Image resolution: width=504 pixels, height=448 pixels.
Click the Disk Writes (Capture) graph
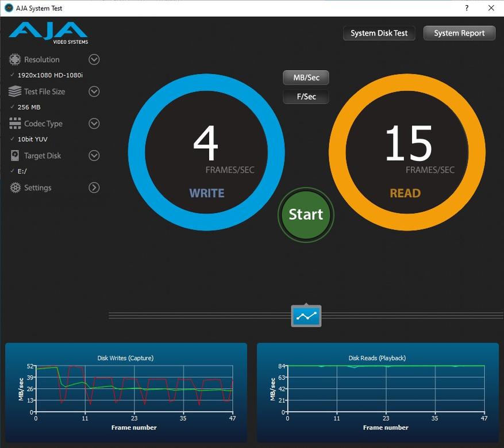click(x=126, y=392)
